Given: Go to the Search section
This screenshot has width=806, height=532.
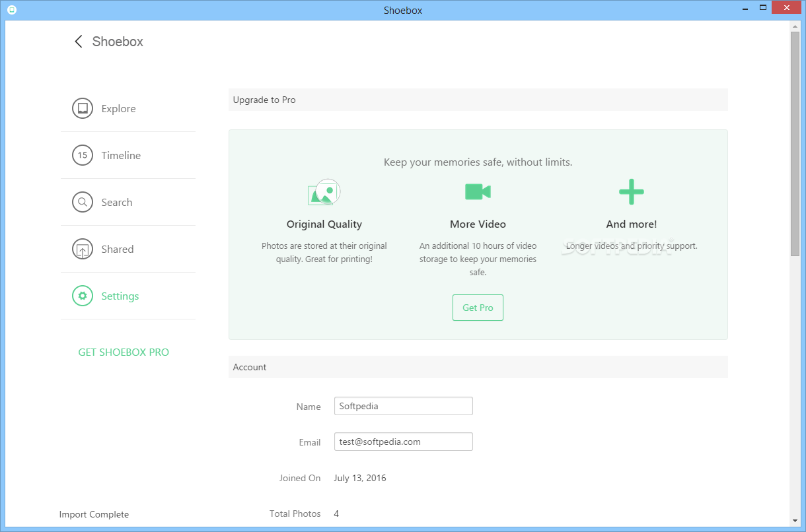Looking at the screenshot, I should 117,203.
